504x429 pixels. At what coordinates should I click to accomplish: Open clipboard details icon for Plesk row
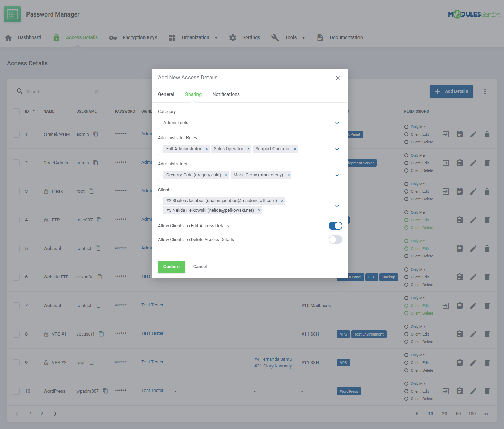[x=459, y=191]
